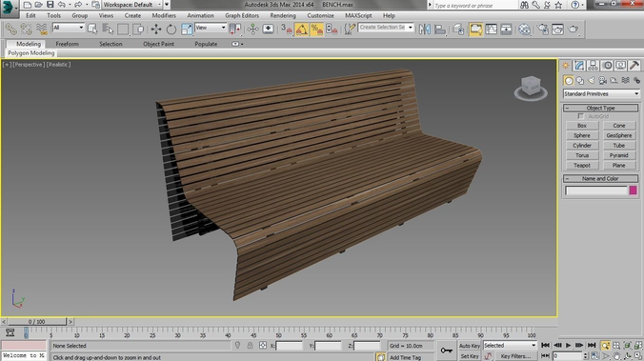Switch to the Freeform ribbon tab

[x=67, y=44]
